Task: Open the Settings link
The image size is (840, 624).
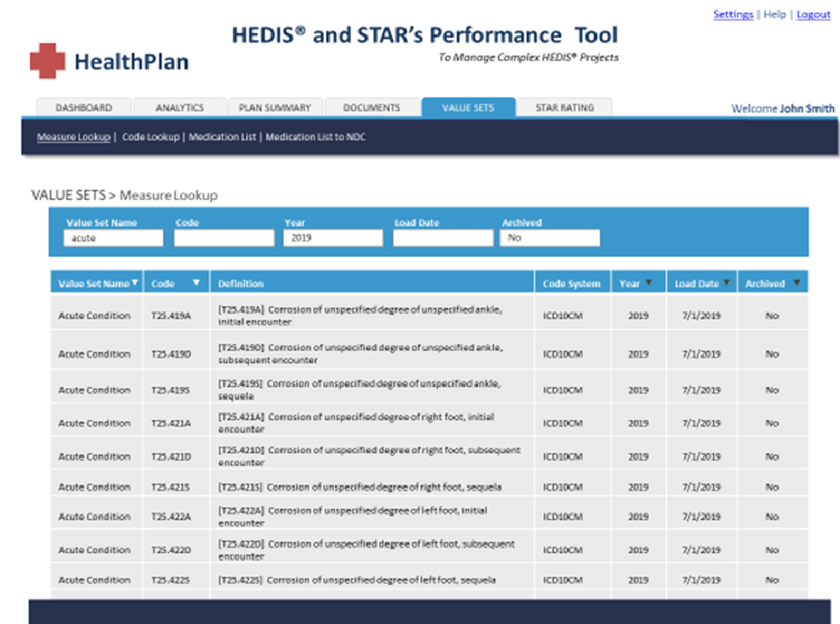Action: click(x=733, y=15)
